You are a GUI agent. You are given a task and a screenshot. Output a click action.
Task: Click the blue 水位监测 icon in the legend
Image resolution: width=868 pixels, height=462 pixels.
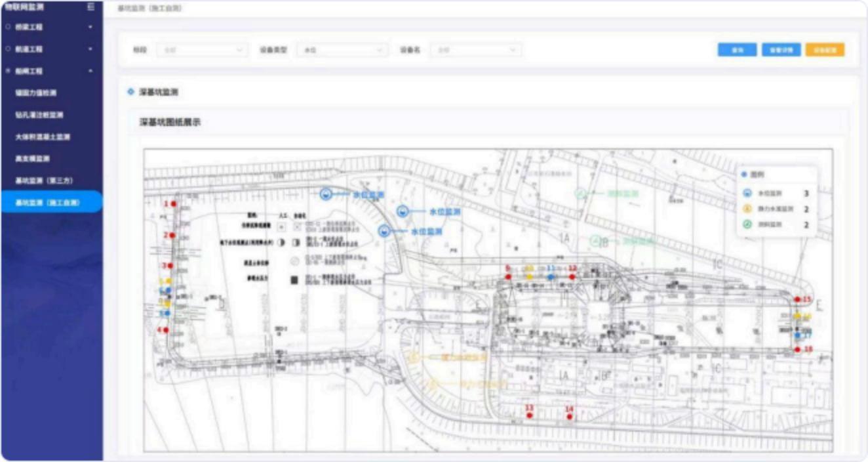(x=747, y=194)
